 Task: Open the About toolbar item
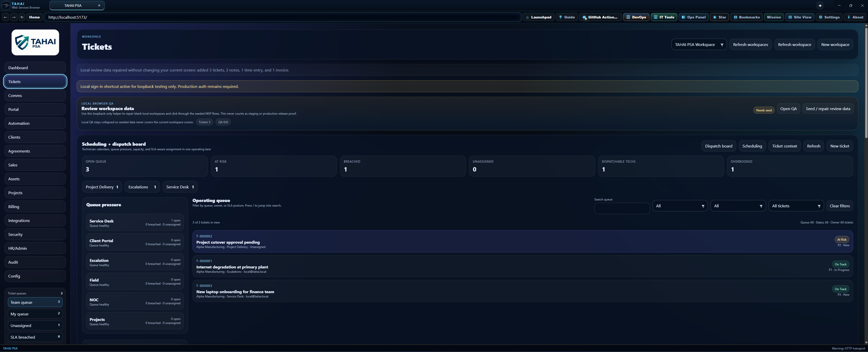point(855,17)
